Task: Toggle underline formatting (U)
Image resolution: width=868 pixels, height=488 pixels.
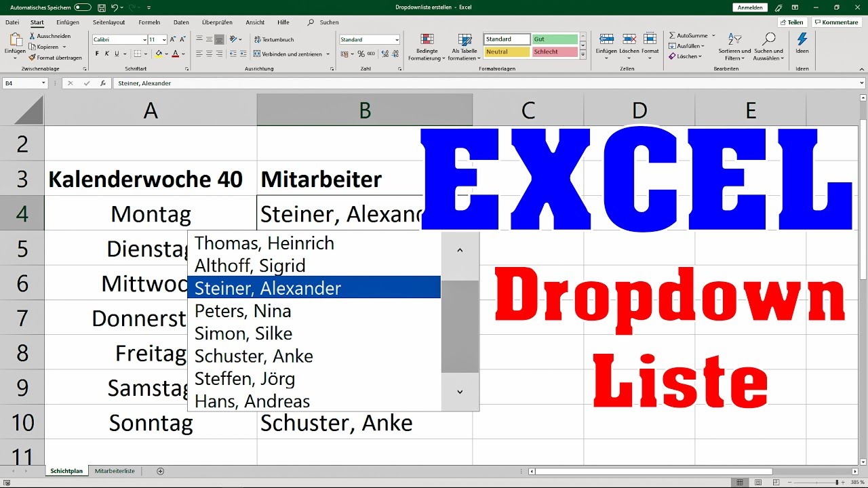Action: pyautogui.click(x=117, y=54)
